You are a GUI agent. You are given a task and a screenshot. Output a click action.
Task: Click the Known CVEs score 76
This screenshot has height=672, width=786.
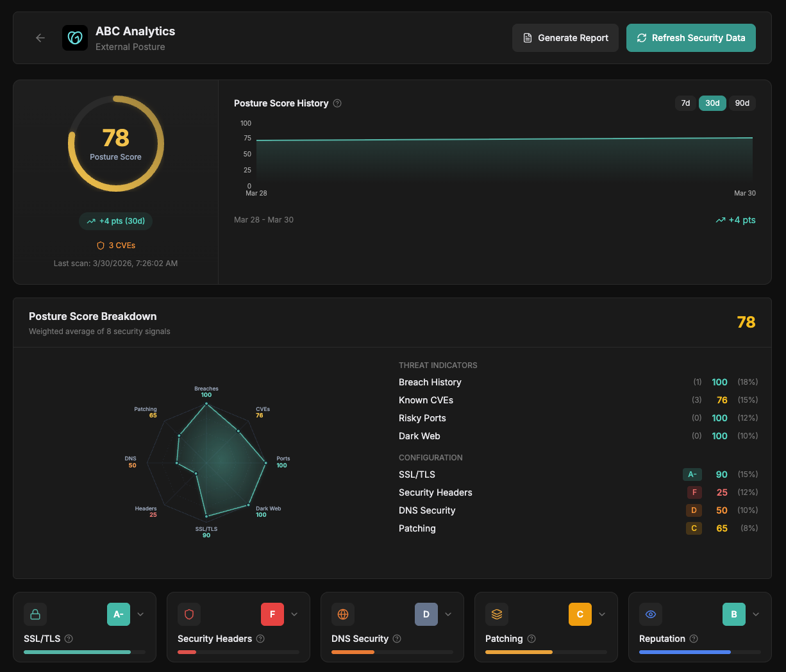click(x=722, y=400)
